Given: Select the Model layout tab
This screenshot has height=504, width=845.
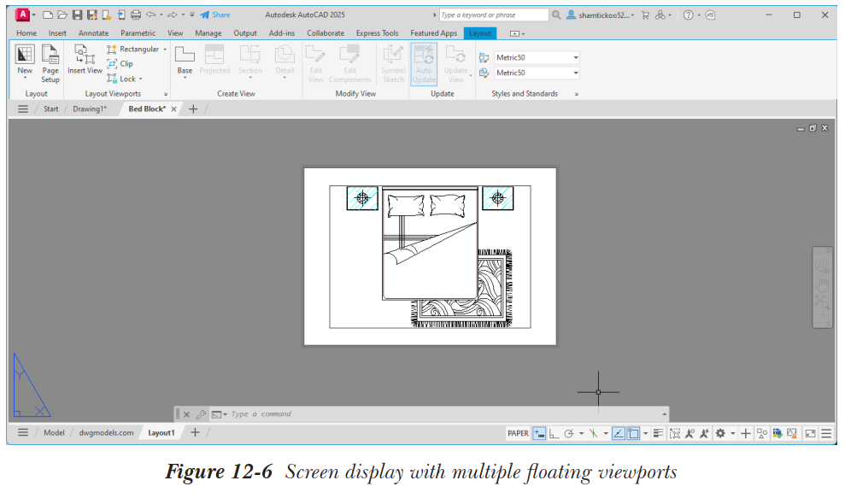Looking at the screenshot, I should pos(54,433).
